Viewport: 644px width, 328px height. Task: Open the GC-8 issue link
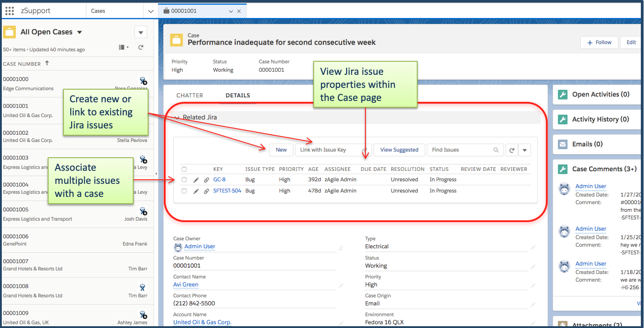(219, 180)
